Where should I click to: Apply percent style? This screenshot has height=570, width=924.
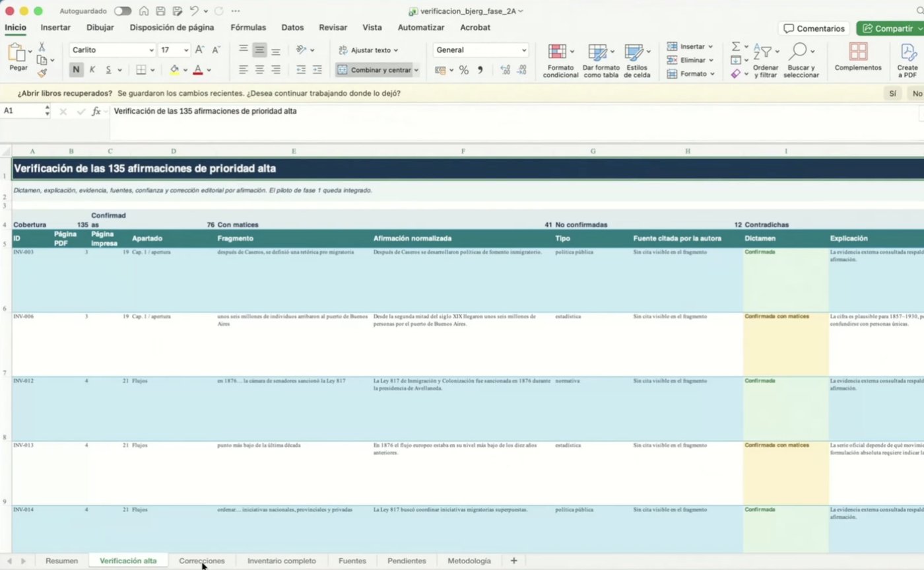coord(464,70)
